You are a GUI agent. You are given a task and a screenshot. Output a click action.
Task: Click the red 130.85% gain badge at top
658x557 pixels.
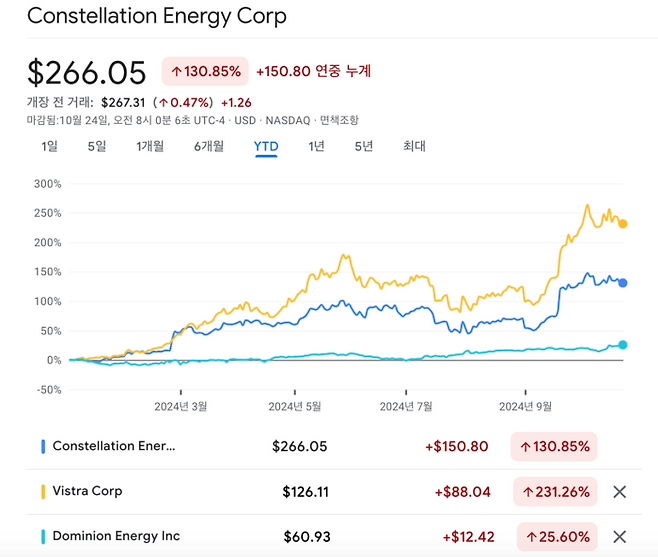[205, 71]
